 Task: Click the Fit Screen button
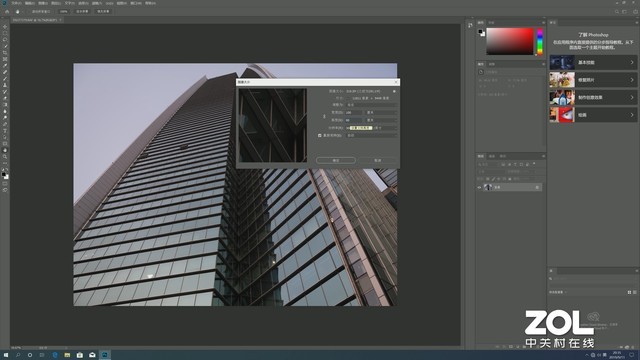pos(82,11)
